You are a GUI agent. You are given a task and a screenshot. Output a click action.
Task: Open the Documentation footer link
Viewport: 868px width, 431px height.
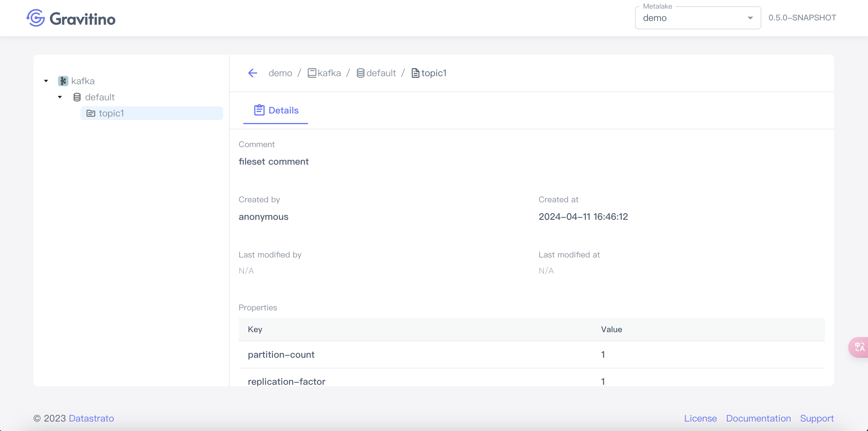758,418
